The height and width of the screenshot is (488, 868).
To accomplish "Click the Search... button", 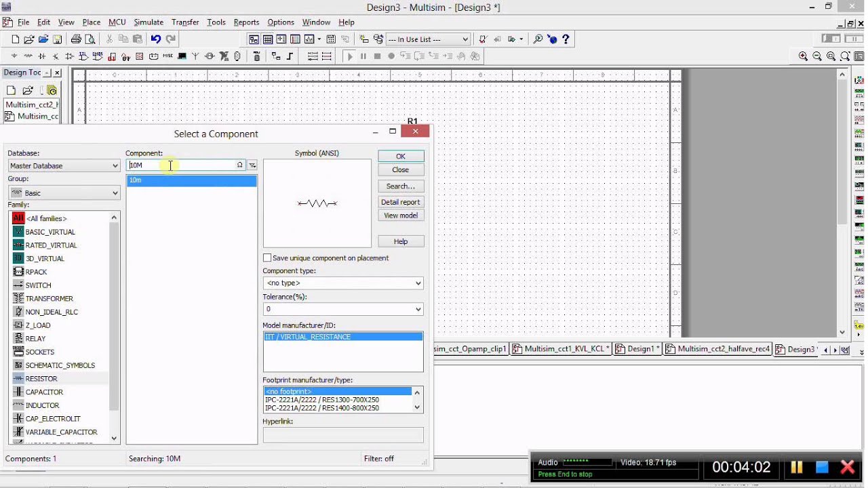I will (x=401, y=186).
